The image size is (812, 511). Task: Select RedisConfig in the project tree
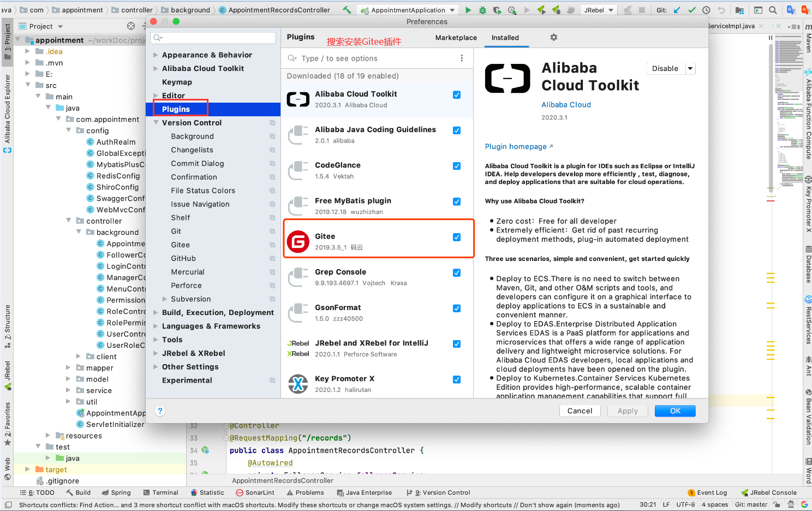(x=118, y=176)
